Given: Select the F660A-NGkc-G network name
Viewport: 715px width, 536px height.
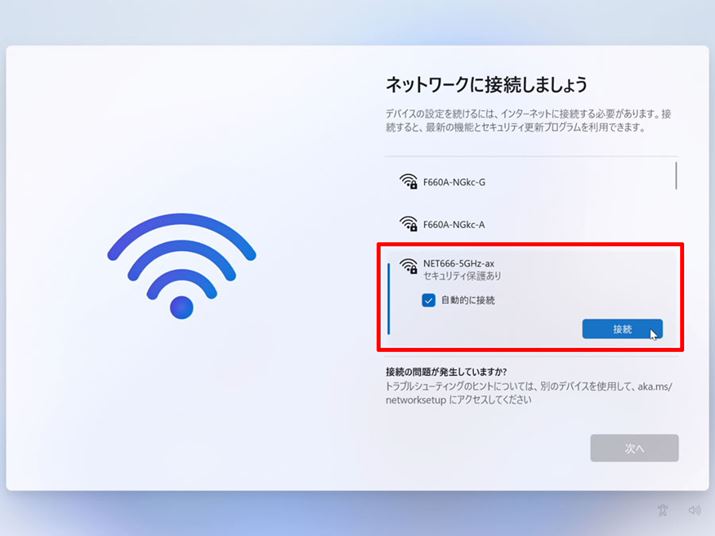Looking at the screenshot, I should [454, 182].
